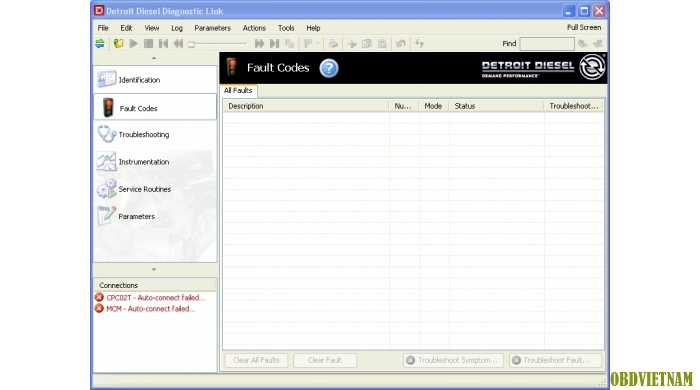Screen dimensions: 700x390
Task: Click the flag marker toolbar icon
Action: pos(308,44)
